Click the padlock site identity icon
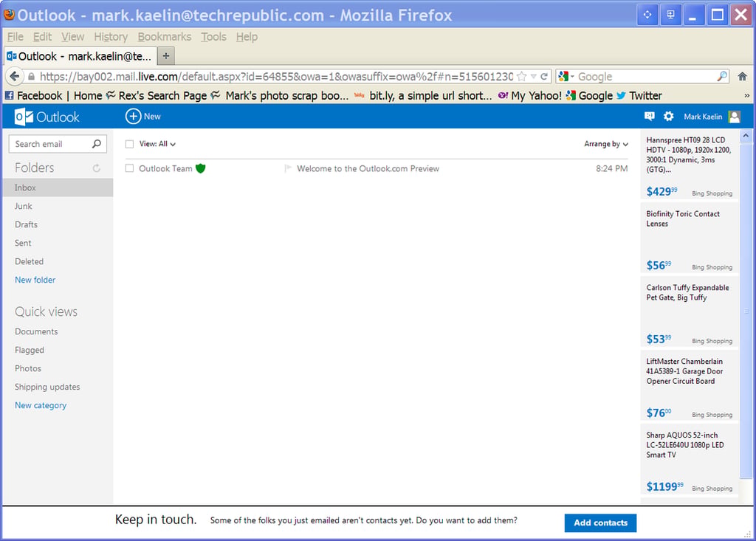 coord(31,76)
